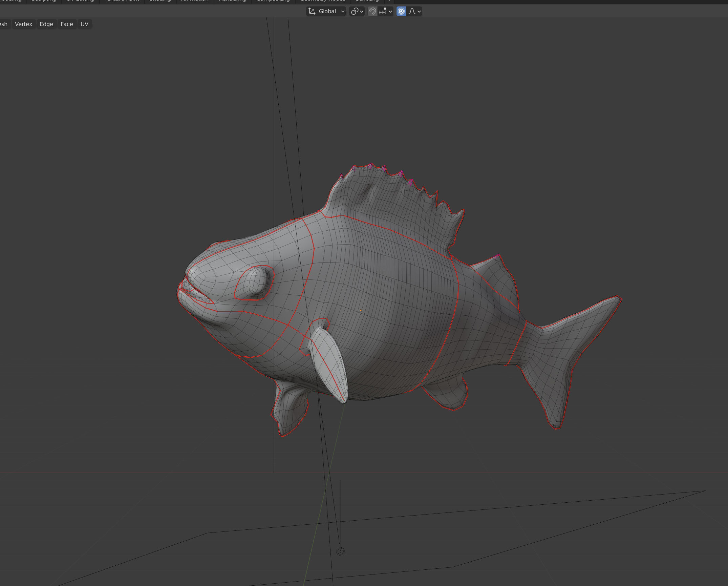Screen dimensions: 728x586
Task: Open the Edge menu
Action: click(46, 24)
